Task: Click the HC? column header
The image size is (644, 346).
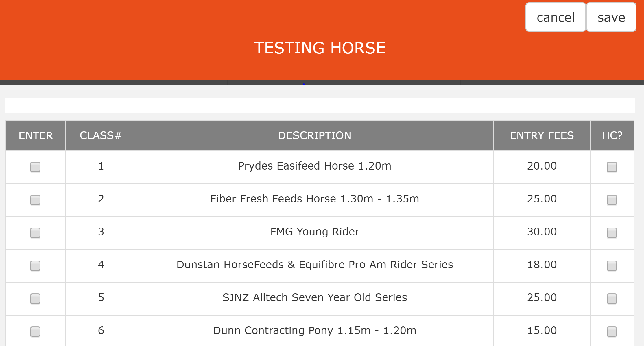Action: click(612, 135)
